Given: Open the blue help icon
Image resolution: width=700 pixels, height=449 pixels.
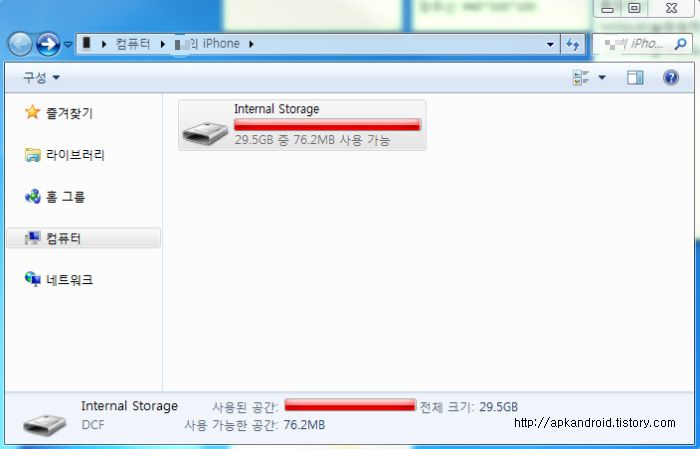Looking at the screenshot, I should pos(671,78).
